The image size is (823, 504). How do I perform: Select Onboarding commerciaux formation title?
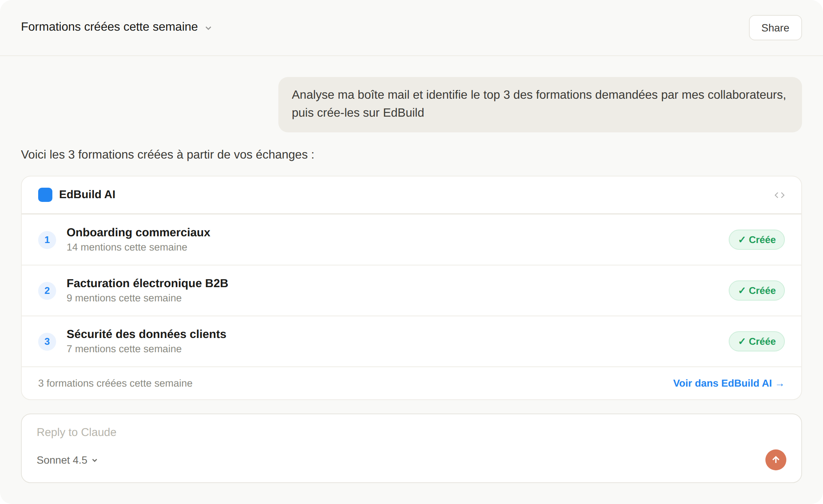click(138, 233)
